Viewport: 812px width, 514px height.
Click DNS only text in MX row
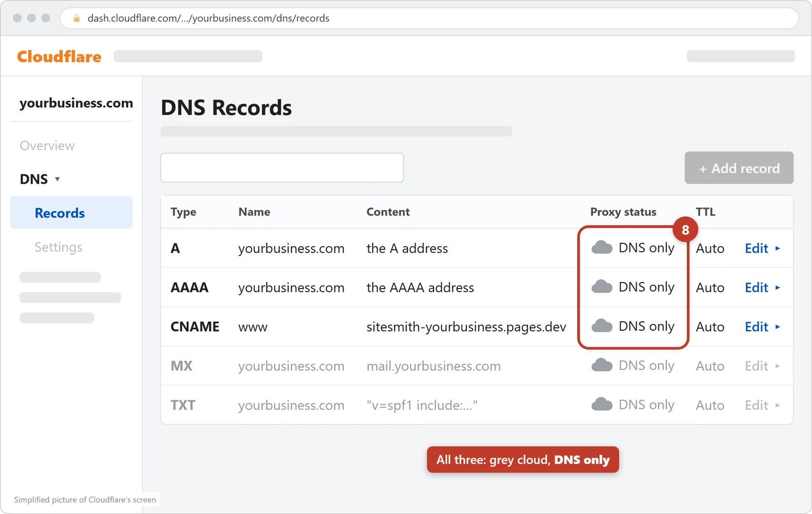(x=647, y=366)
